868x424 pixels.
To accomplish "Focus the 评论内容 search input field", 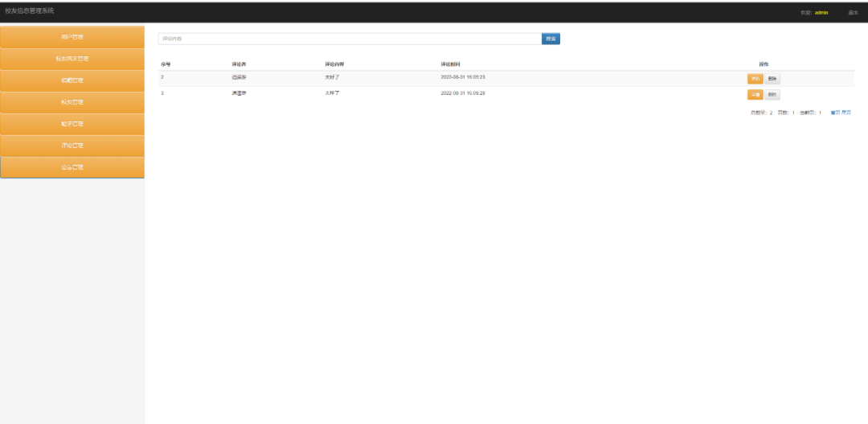I will click(350, 39).
